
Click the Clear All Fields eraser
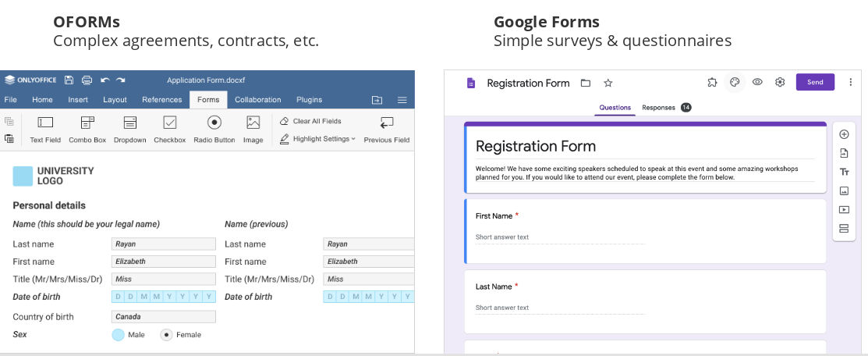point(285,121)
